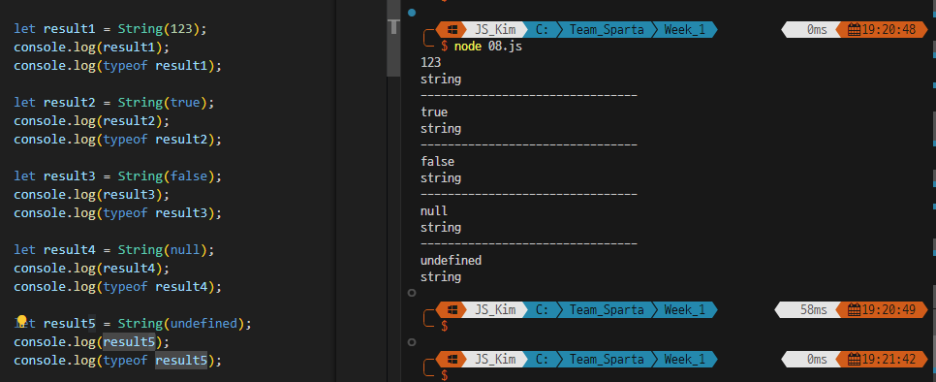Click the Team_Sparta segment in the 19:20:49 prompt
This screenshot has height=382, width=936.
[x=606, y=310]
